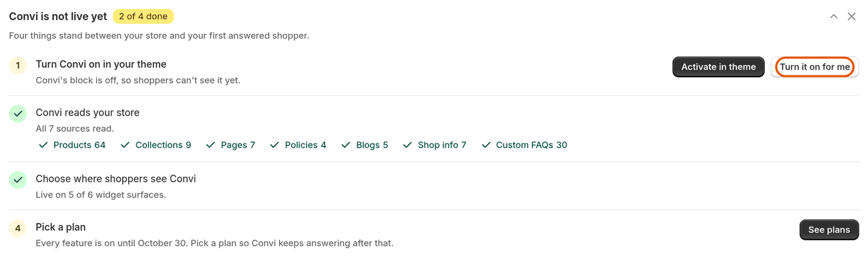The height and width of the screenshot is (267, 868).
Task: Click the step 1 number badge
Action: click(x=18, y=65)
